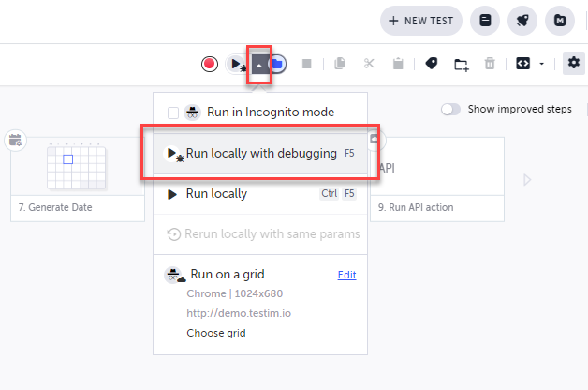Open the settings gear icon
This screenshot has width=588, height=390.
(573, 63)
